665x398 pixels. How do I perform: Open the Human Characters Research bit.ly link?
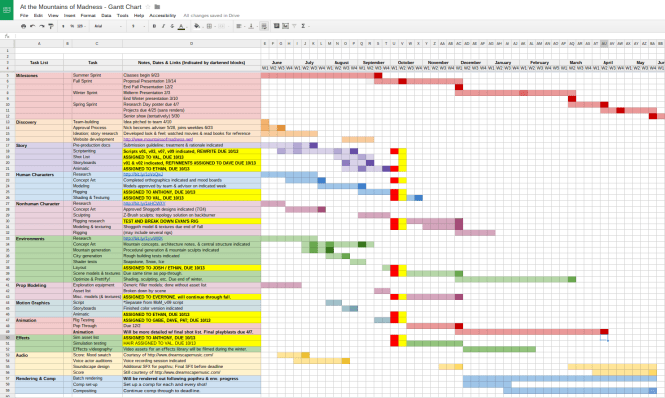(143, 174)
